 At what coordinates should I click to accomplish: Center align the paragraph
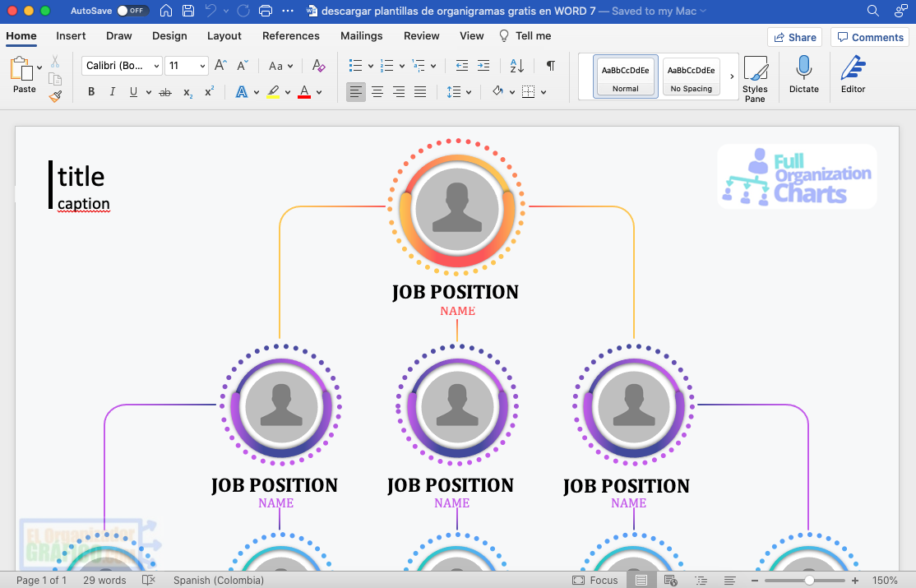coord(377,92)
